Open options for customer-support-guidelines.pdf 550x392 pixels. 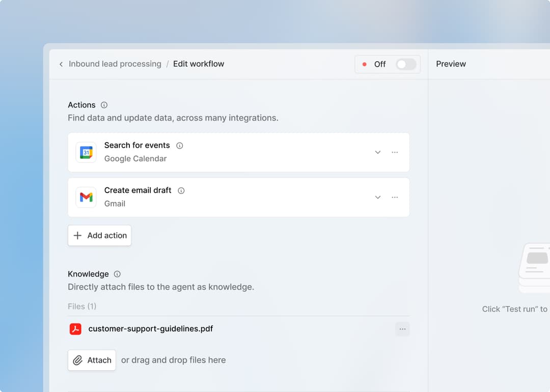[402, 329]
